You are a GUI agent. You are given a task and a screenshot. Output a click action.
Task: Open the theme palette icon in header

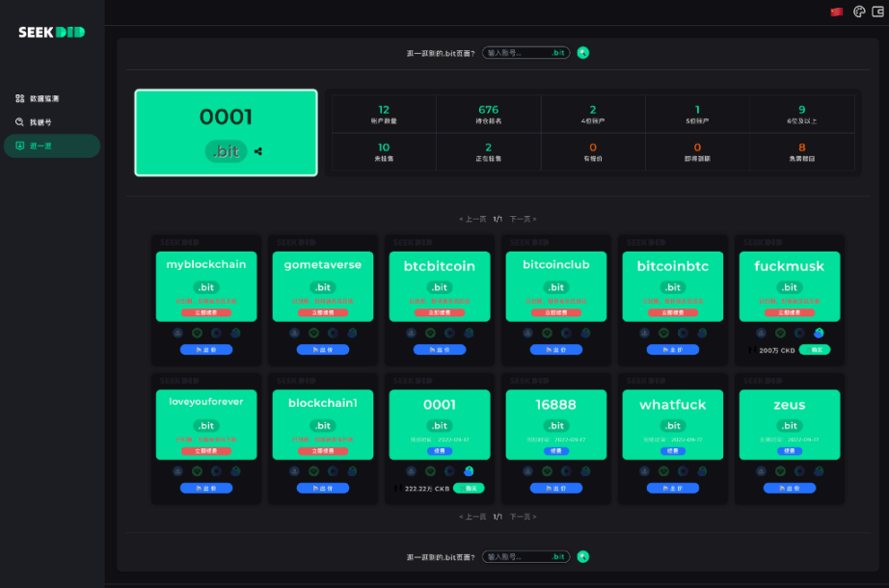coord(859,12)
